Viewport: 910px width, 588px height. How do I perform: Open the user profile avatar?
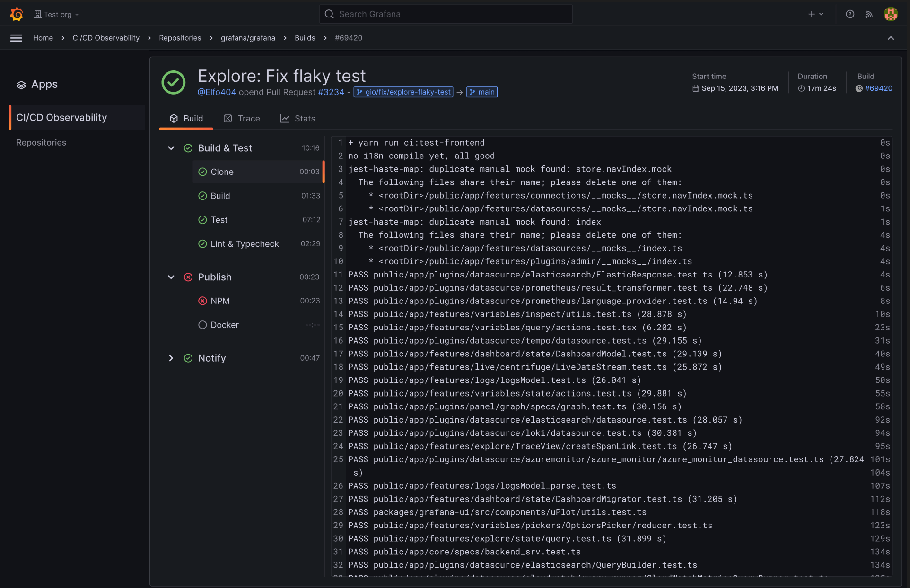click(x=891, y=14)
